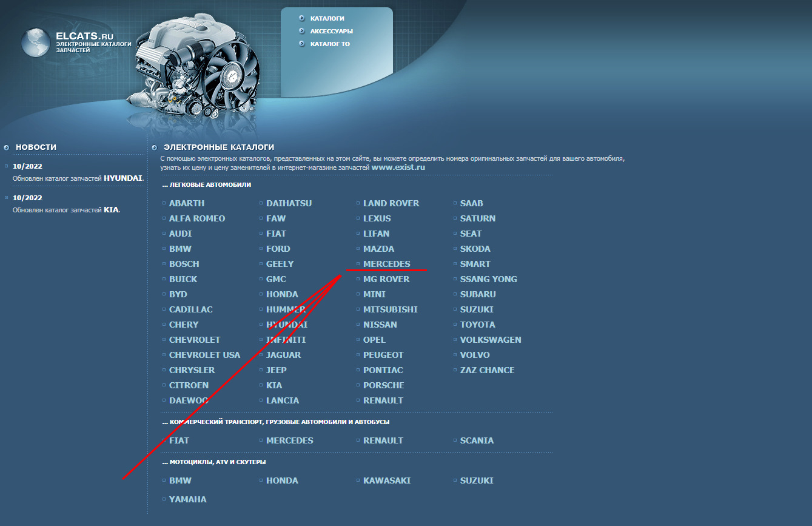Select the CITROEN catalog
Screen dimensions: 812x526
(189, 385)
